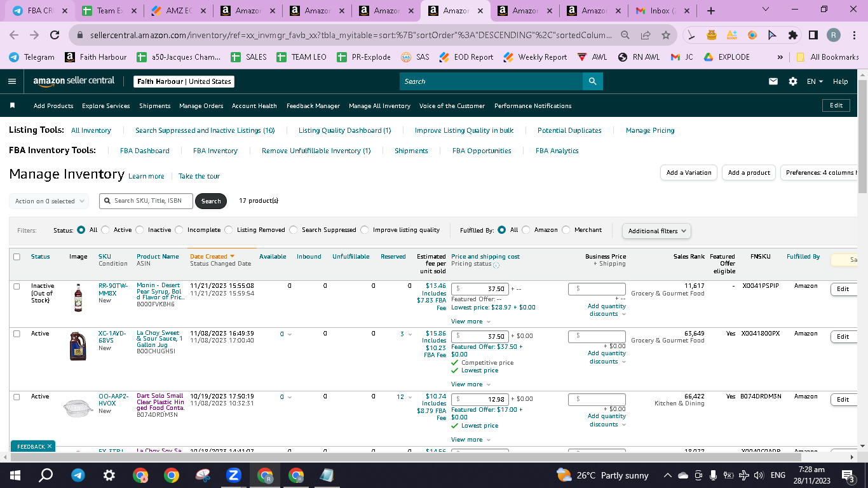Screen dimensions: 868x488
Task: Select the OO-AAP2-HVOX row checkbox
Action: (x=17, y=396)
